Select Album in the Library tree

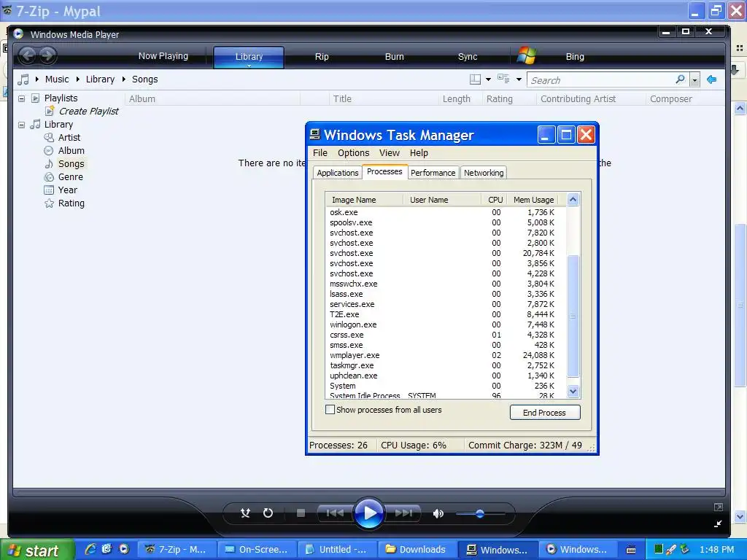coord(71,150)
